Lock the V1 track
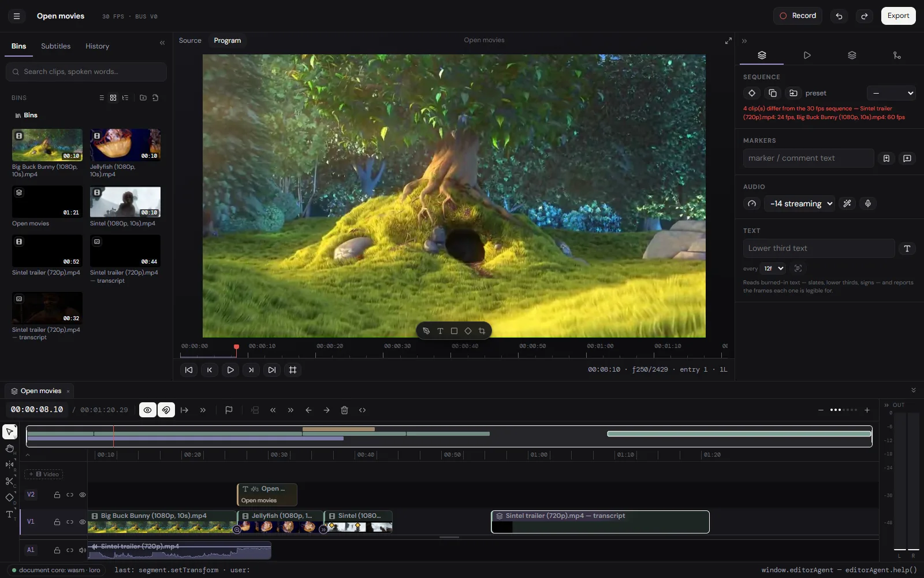The width and height of the screenshot is (924, 578). coord(57,522)
